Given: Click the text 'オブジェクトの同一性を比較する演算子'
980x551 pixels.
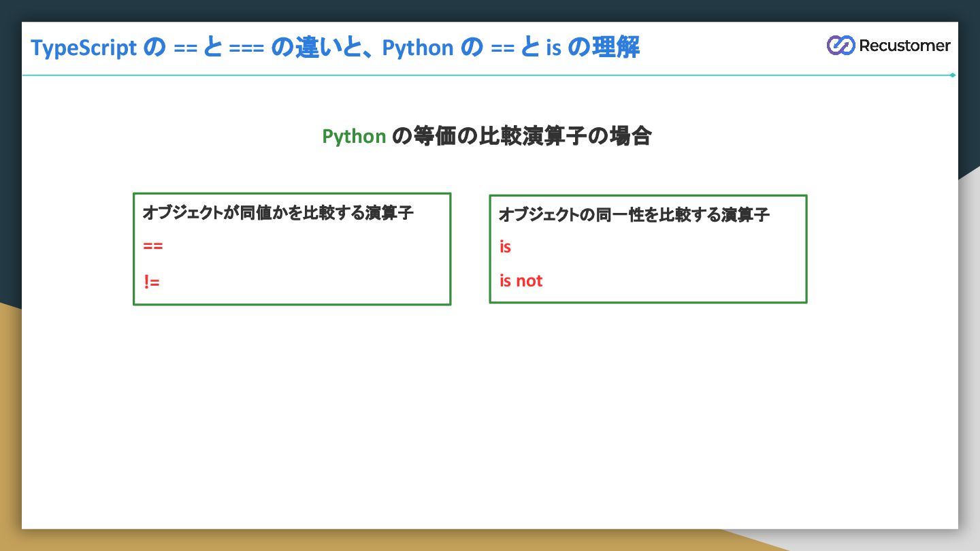Looking at the screenshot, I should 634,215.
